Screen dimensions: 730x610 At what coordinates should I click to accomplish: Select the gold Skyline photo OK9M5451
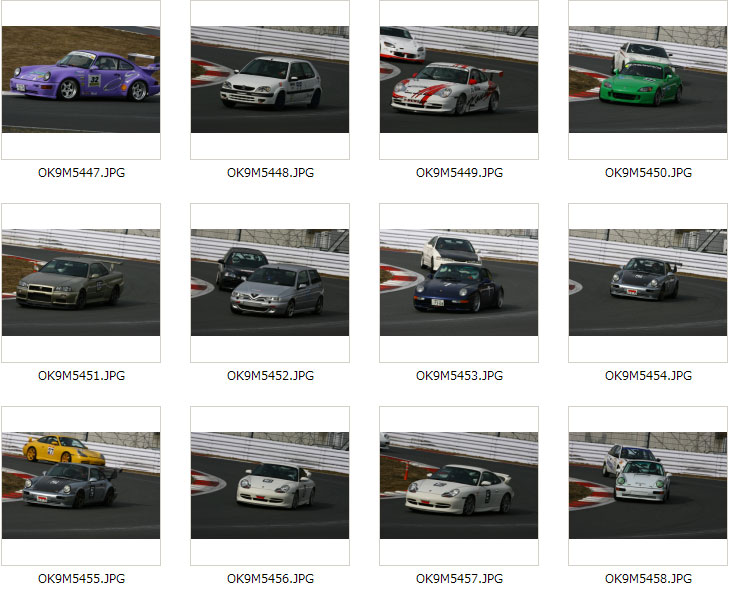(x=81, y=283)
